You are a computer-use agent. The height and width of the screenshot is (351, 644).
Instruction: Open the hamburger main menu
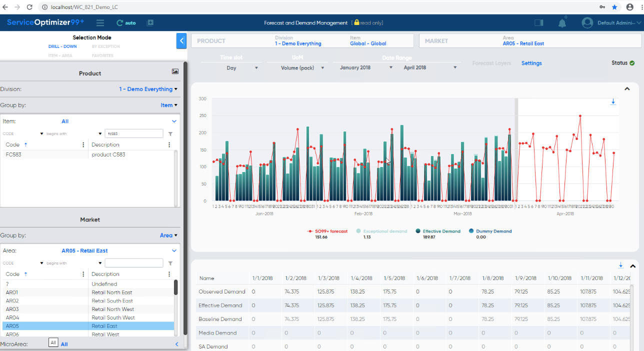[100, 23]
